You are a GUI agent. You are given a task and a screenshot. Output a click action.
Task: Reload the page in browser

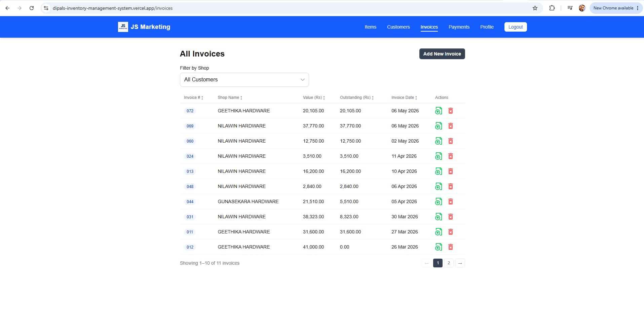click(x=32, y=8)
